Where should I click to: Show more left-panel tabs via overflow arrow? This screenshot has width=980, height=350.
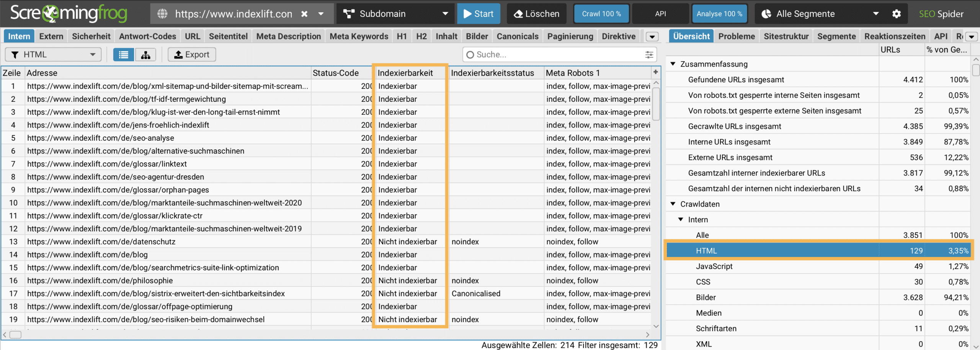(x=652, y=37)
